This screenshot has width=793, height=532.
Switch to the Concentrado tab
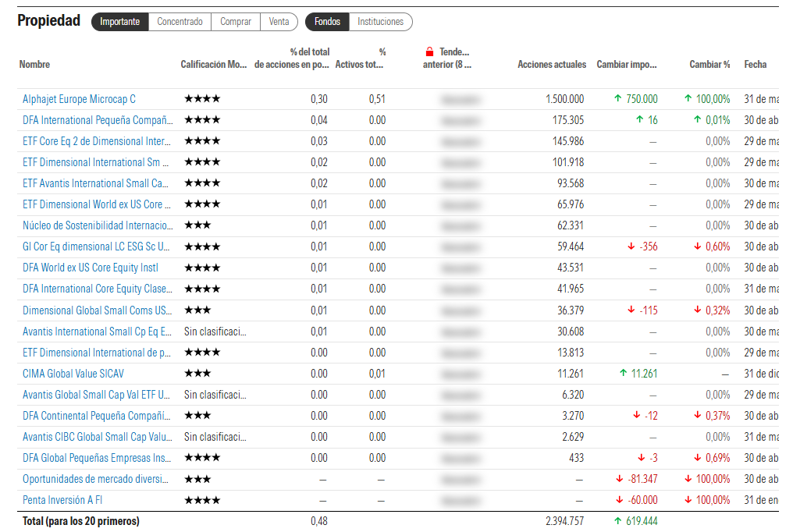[180, 22]
